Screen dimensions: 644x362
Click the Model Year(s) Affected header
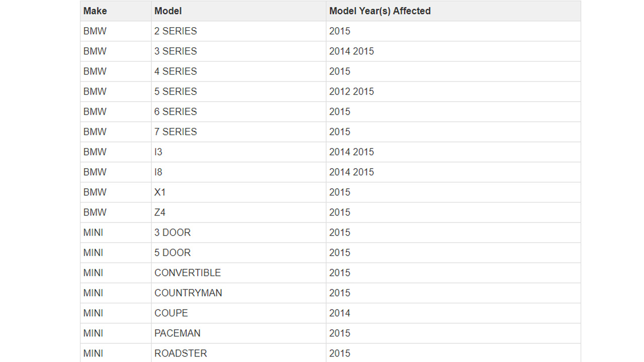(380, 11)
